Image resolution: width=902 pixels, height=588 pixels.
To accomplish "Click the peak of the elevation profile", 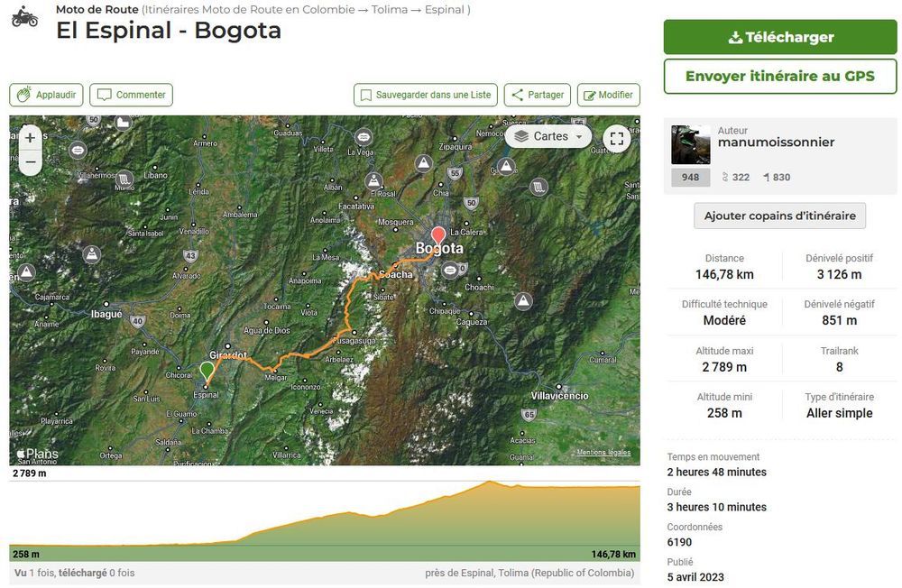I will (490, 482).
